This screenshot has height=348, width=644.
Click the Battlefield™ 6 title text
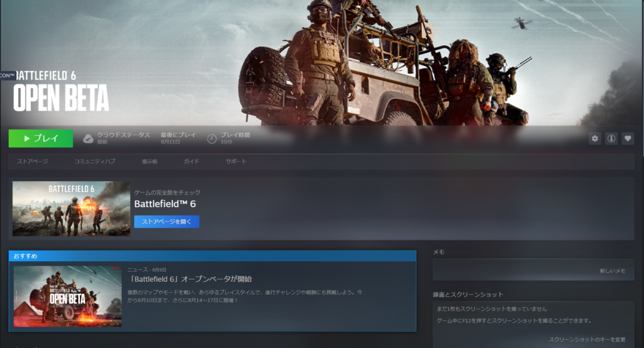point(165,204)
